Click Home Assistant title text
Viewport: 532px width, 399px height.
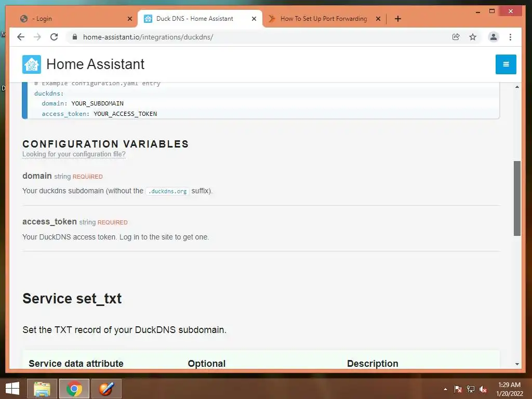[x=96, y=64]
